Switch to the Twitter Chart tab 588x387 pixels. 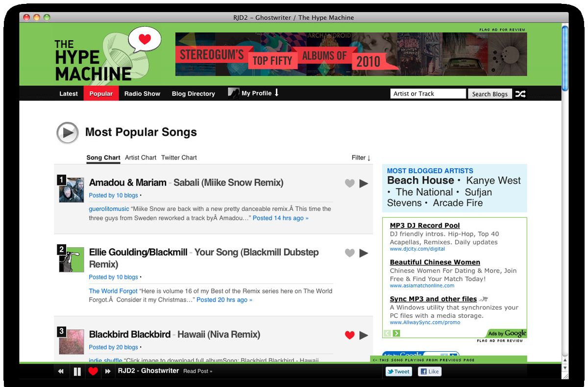(178, 157)
